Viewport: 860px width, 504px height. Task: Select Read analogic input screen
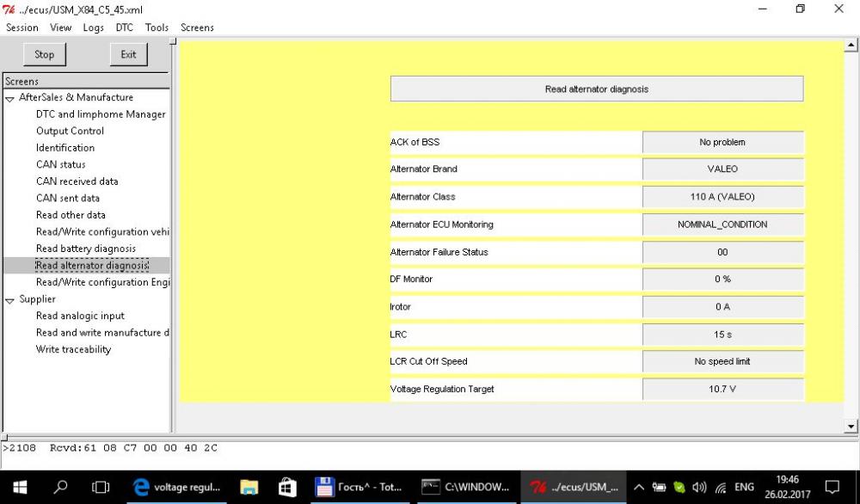coord(81,316)
